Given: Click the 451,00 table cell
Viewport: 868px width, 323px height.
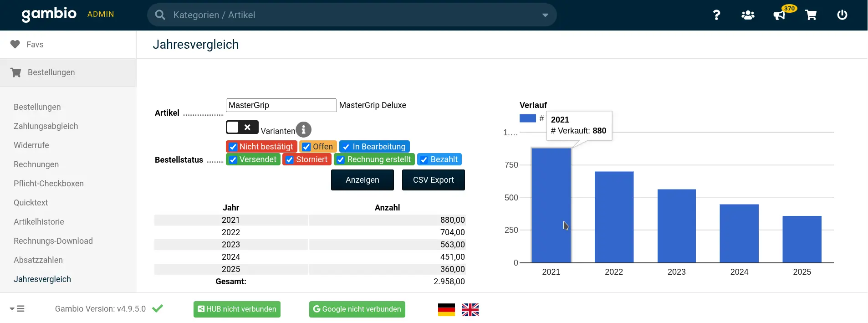Looking at the screenshot, I should (388, 257).
